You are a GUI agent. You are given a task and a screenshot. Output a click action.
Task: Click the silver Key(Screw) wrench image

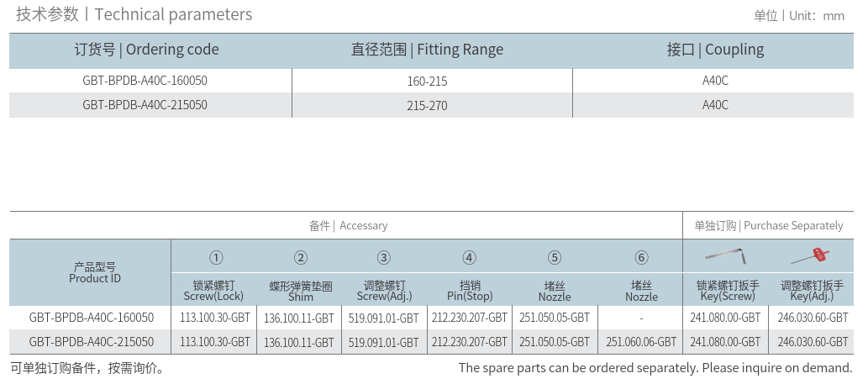click(726, 255)
